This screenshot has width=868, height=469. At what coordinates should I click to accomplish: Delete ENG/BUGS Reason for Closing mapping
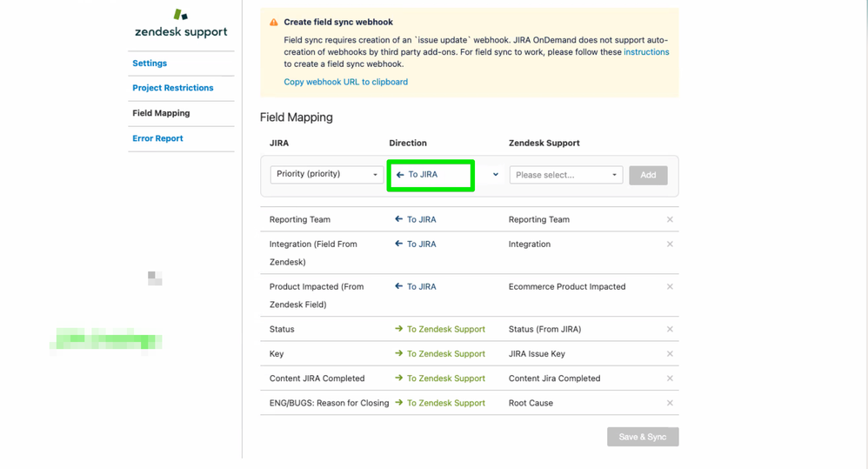point(670,403)
